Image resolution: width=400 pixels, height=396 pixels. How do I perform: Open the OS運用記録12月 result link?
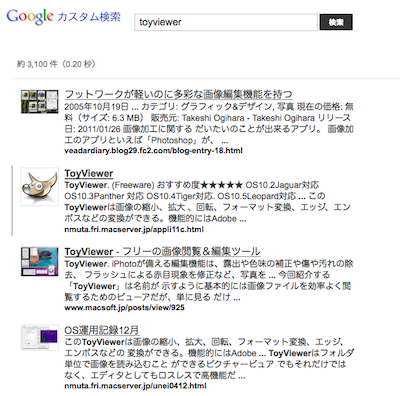102,330
